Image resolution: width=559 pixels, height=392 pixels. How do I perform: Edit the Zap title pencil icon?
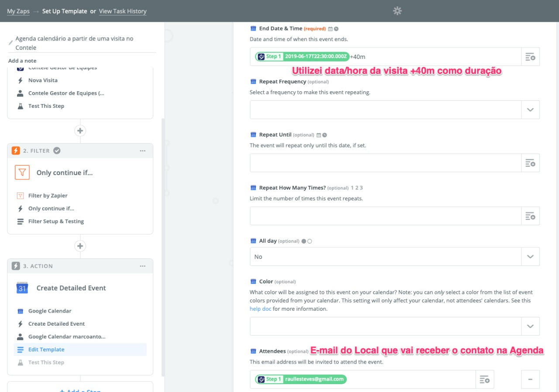click(x=11, y=43)
